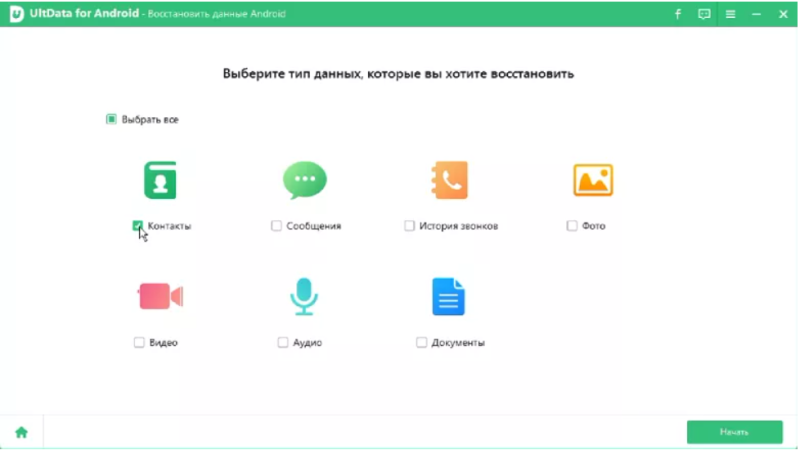
Task: Check the Документы checkbox
Action: click(x=421, y=342)
